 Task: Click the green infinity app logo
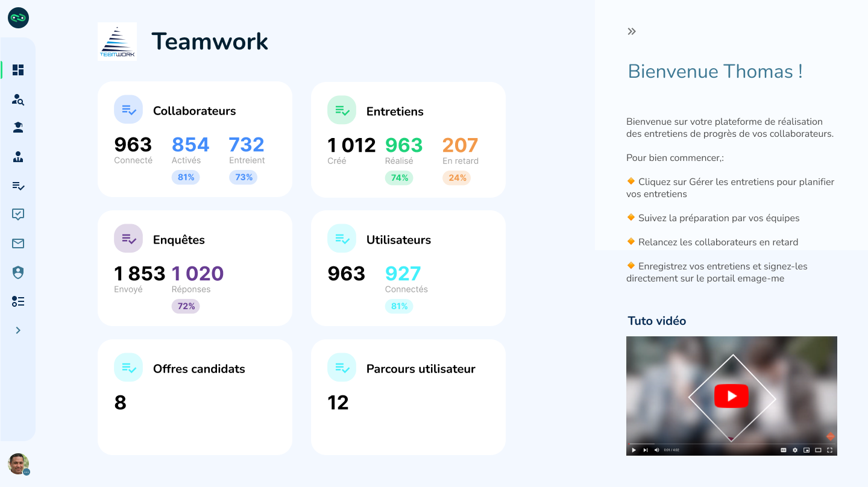[x=18, y=18]
